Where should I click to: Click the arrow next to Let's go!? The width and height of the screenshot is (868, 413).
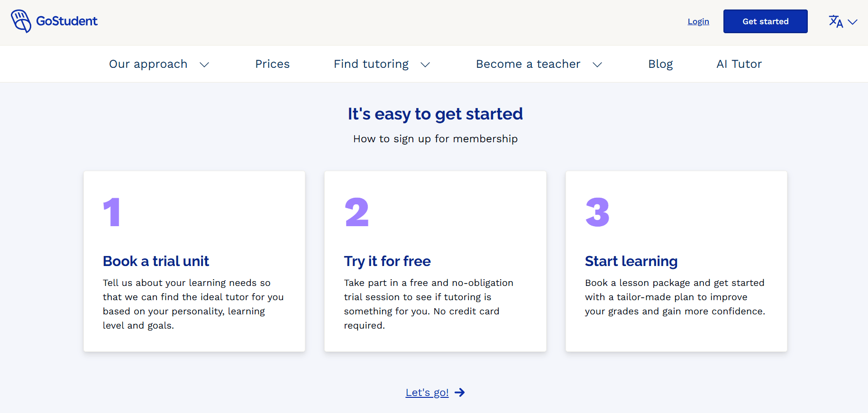coord(460,393)
